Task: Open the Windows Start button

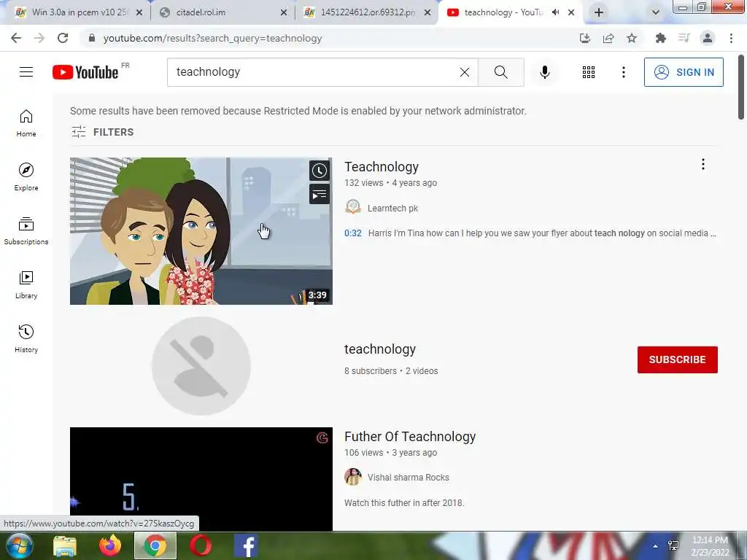Action: pyautogui.click(x=20, y=545)
